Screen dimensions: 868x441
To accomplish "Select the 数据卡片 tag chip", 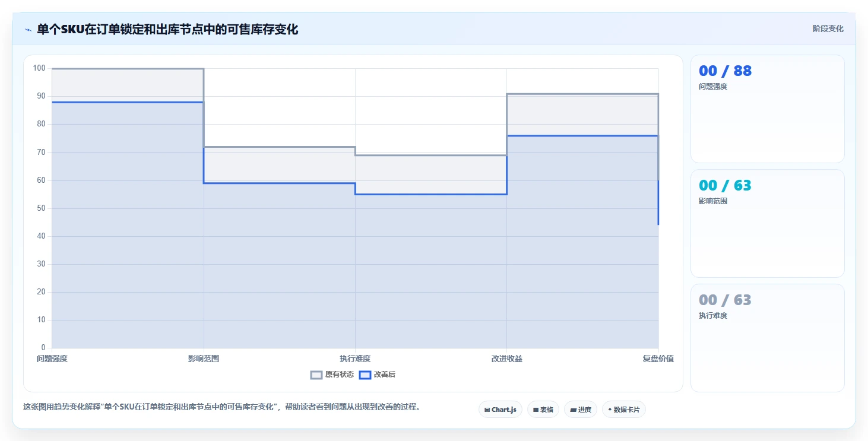I will pyautogui.click(x=624, y=410).
